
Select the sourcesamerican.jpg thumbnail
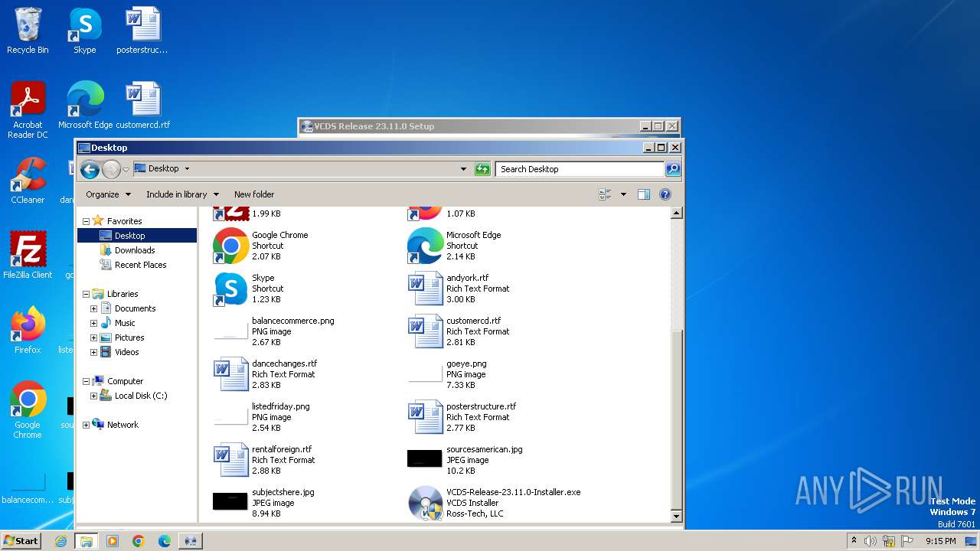pyautogui.click(x=425, y=459)
